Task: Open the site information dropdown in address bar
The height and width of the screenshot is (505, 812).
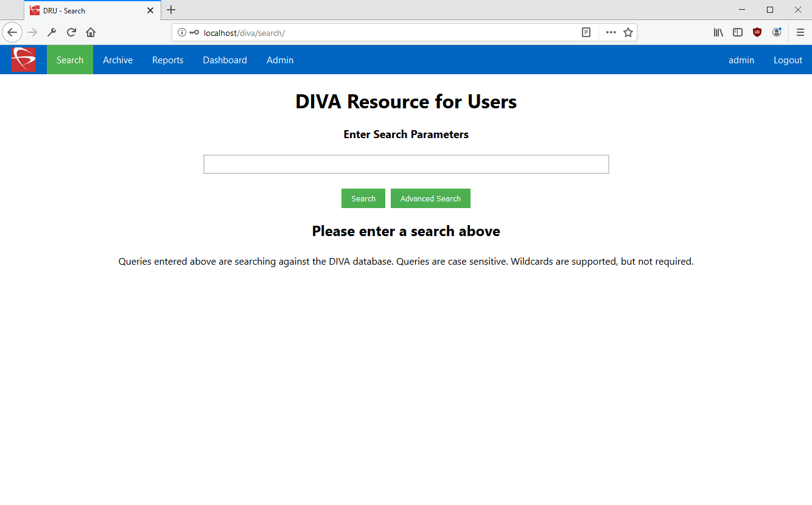Action: [182, 32]
